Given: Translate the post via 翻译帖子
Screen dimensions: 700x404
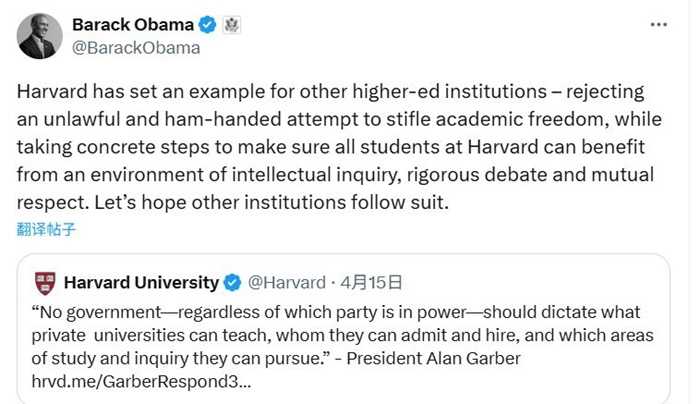Looking at the screenshot, I should coord(46,229).
